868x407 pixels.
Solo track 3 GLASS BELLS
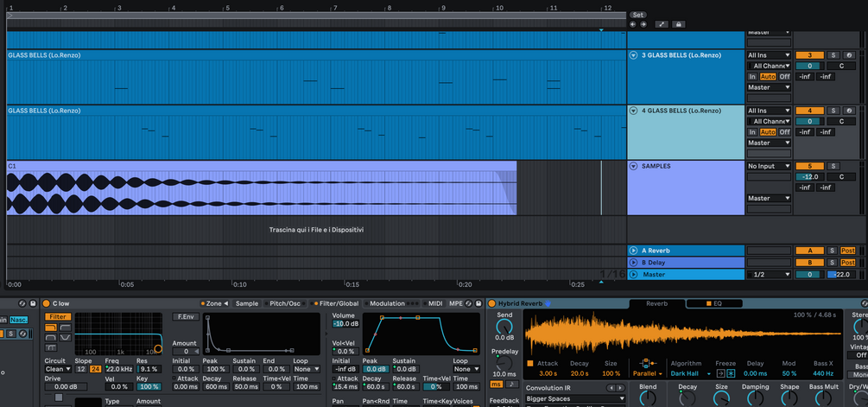click(x=833, y=55)
